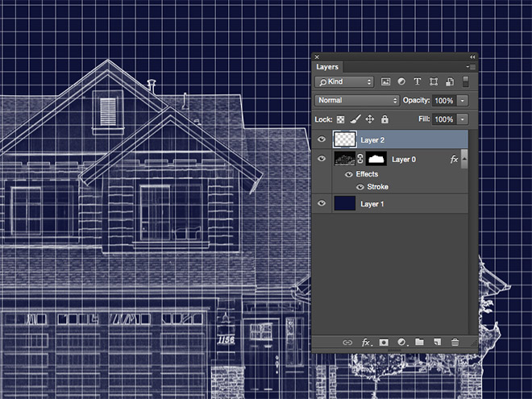Add a new adjustment layer icon
532x399 pixels.
pos(401,343)
